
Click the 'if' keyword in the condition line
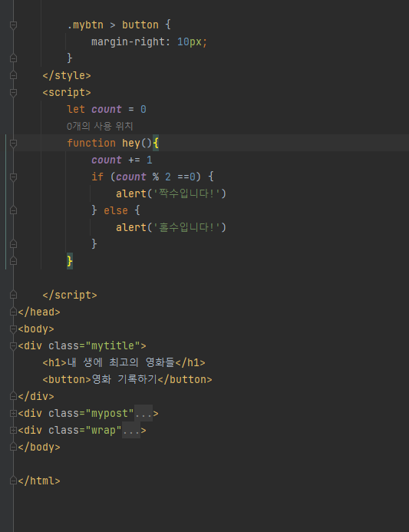coord(97,177)
